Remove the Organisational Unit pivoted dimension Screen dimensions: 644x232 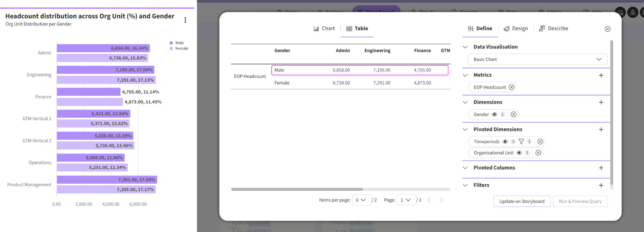(538, 153)
